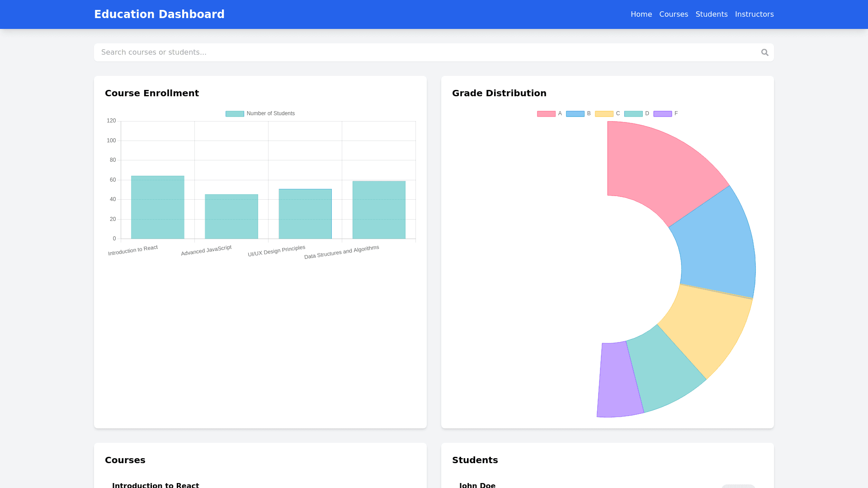Image resolution: width=868 pixels, height=488 pixels.
Task: Click the Introduction to React bar
Action: pyautogui.click(x=158, y=208)
